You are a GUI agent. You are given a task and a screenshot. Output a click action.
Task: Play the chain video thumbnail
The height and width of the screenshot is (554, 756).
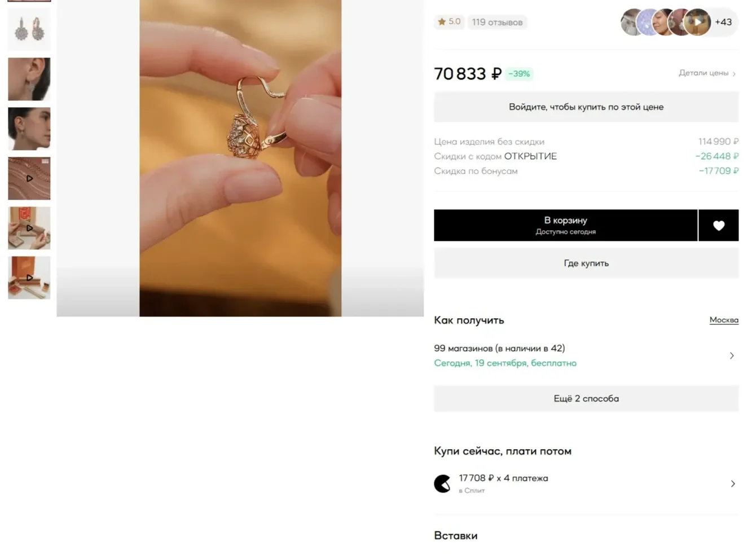point(29,178)
